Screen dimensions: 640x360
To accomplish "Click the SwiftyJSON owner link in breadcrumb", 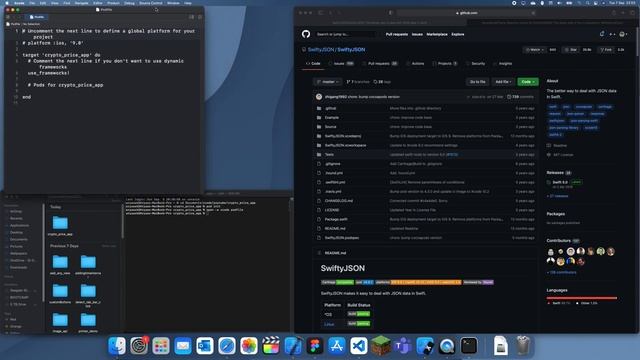I will 321,49.
